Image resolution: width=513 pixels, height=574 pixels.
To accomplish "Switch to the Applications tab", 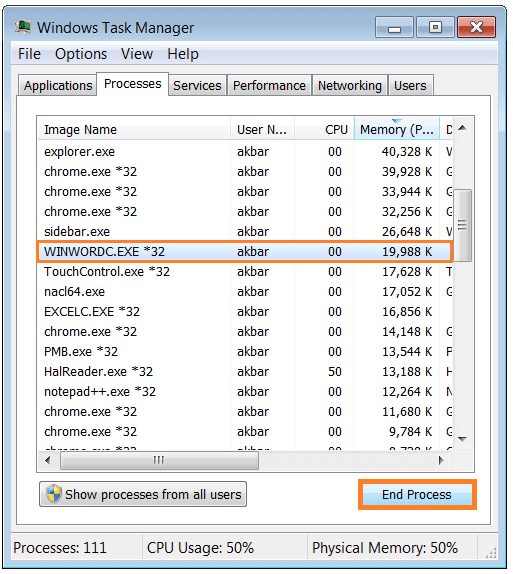I will click(57, 85).
